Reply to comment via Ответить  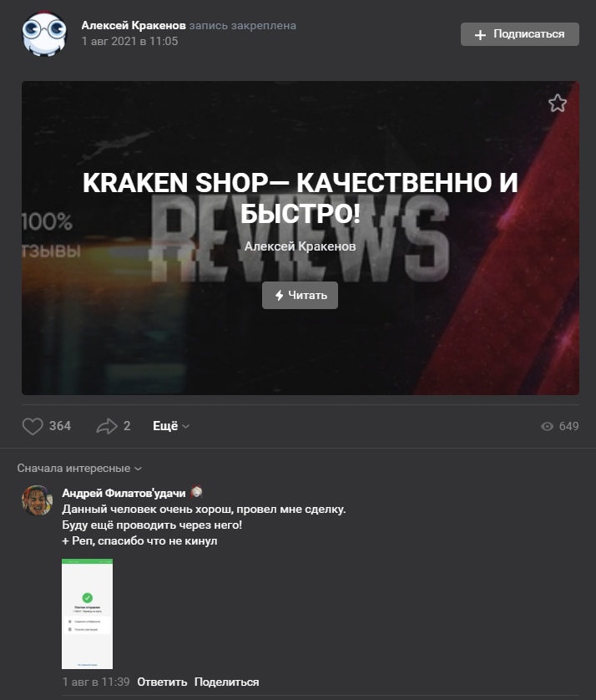pos(162,682)
